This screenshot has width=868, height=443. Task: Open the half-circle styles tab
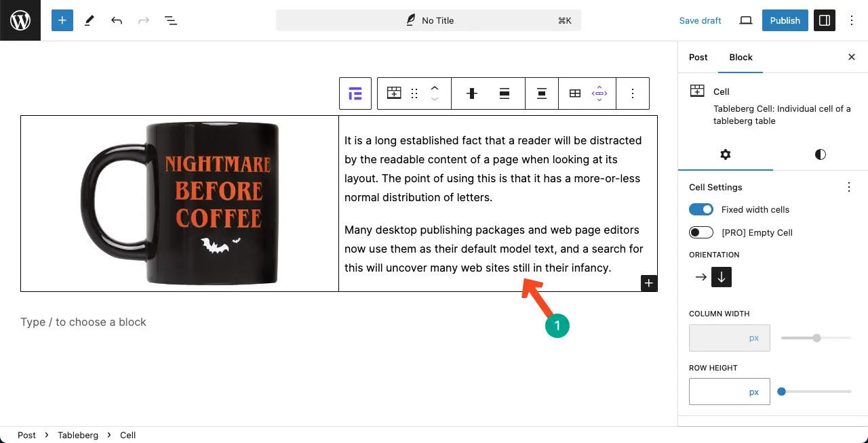click(821, 154)
